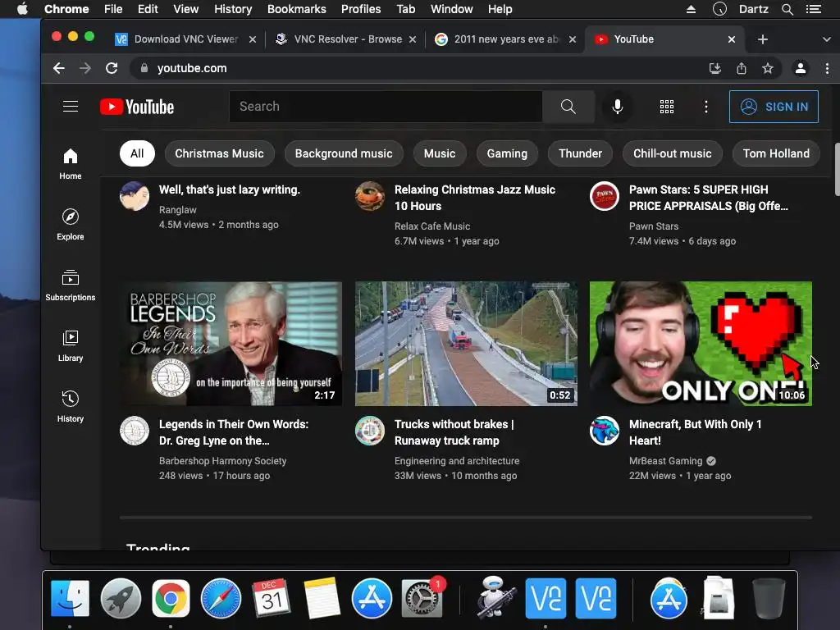
Task: Switch to VNC Resolver tab
Action: click(x=346, y=39)
